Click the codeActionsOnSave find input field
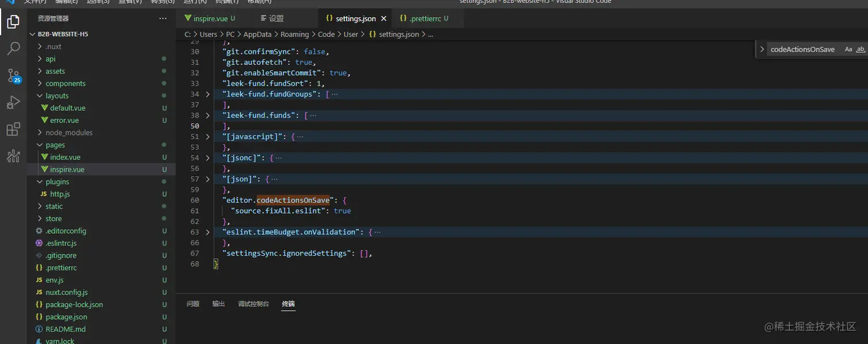This screenshot has width=868, height=344. tap(804, 49)
